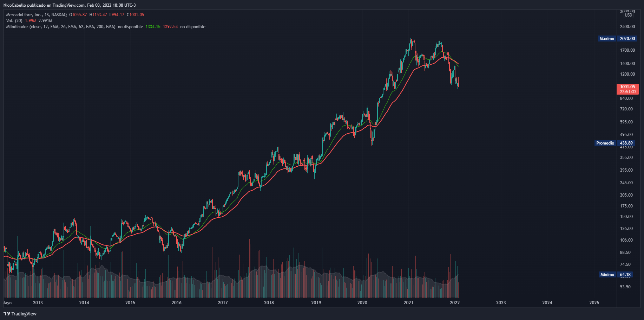The width and height of the screenshot is (644, 320).
Task: Click the 295.00 price axis label
Action: (x=626, y=170)
